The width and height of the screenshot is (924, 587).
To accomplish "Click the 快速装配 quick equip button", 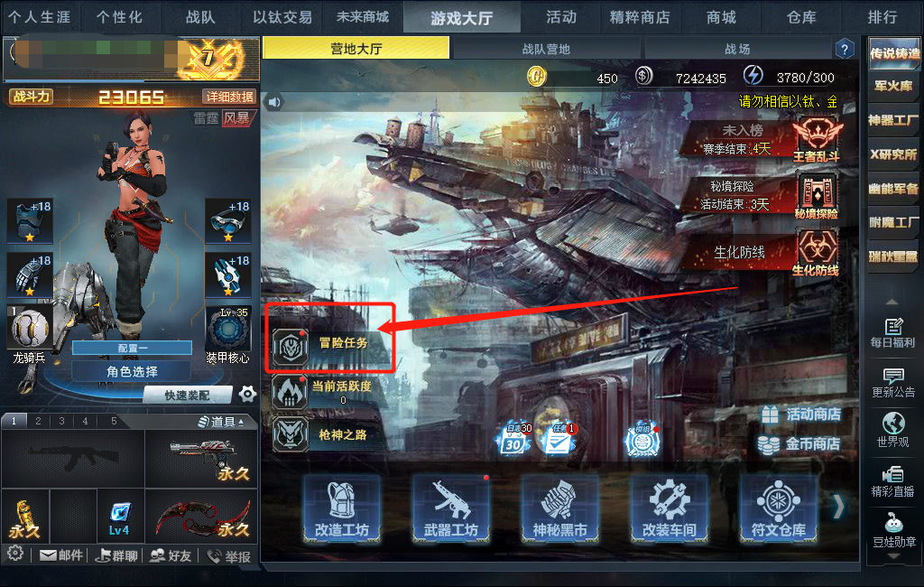I will [188, 396].
